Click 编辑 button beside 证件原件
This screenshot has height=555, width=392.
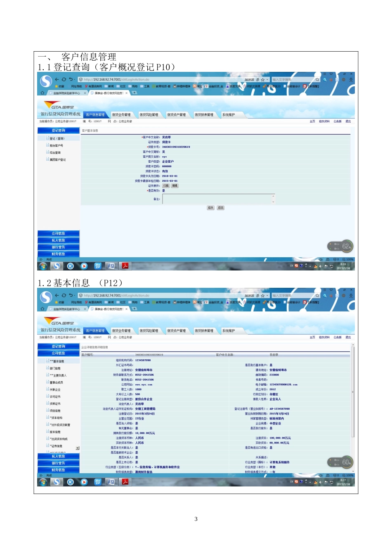(x=175, y=186)
